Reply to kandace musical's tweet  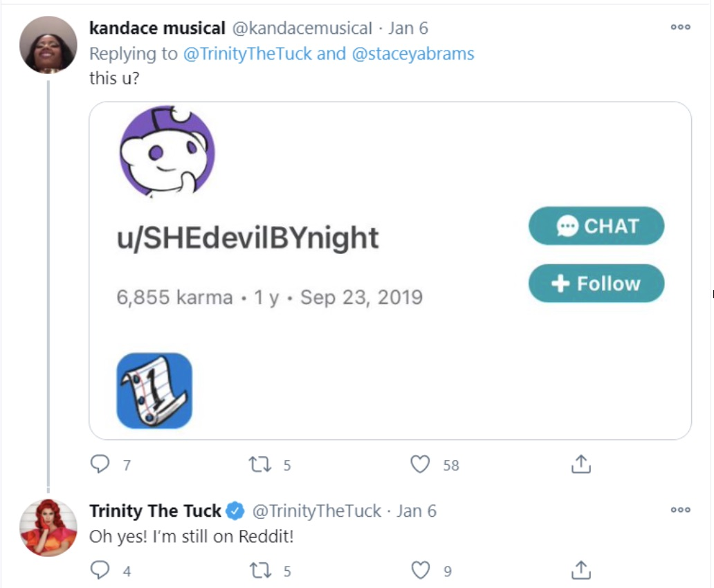coord(100,464)
